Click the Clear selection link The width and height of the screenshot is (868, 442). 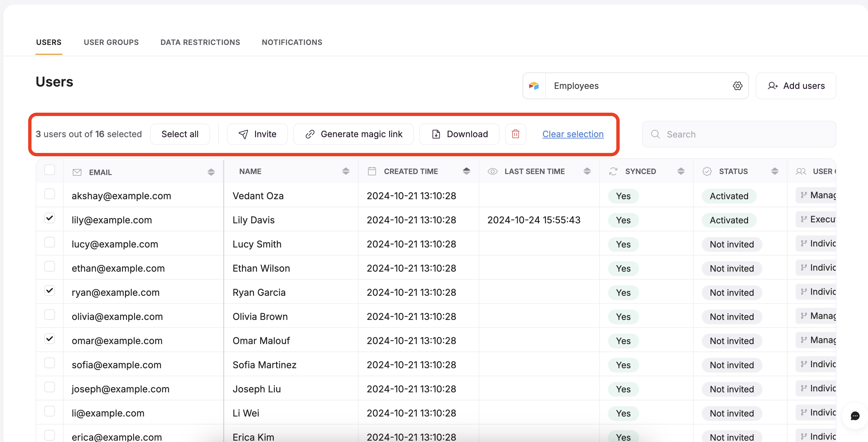(572, 134)
